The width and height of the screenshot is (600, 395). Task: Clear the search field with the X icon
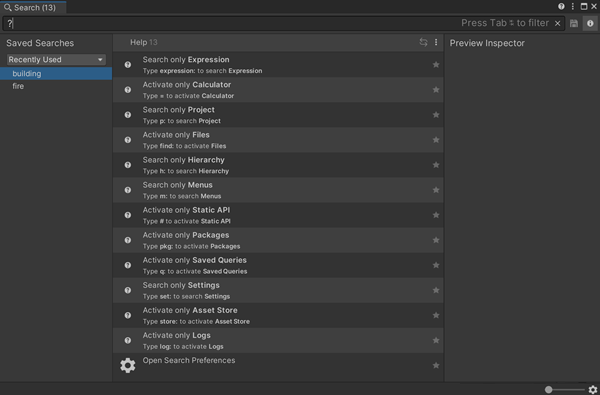558,23
